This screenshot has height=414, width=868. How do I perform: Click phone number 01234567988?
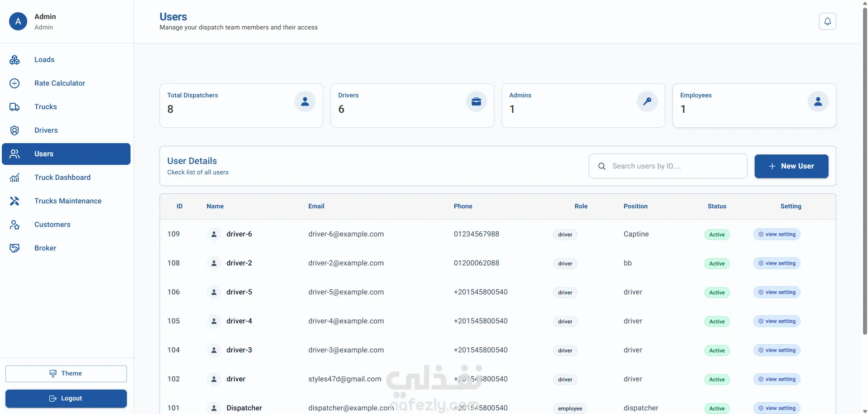(476, 234)
